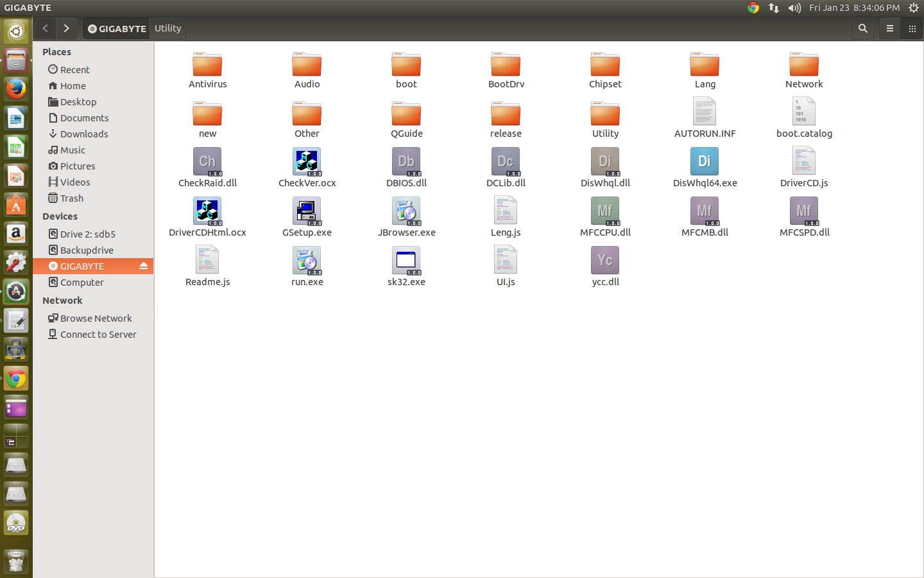Go back to previous folder
This screenshot has width=924, height=578.
coord(46,28)
